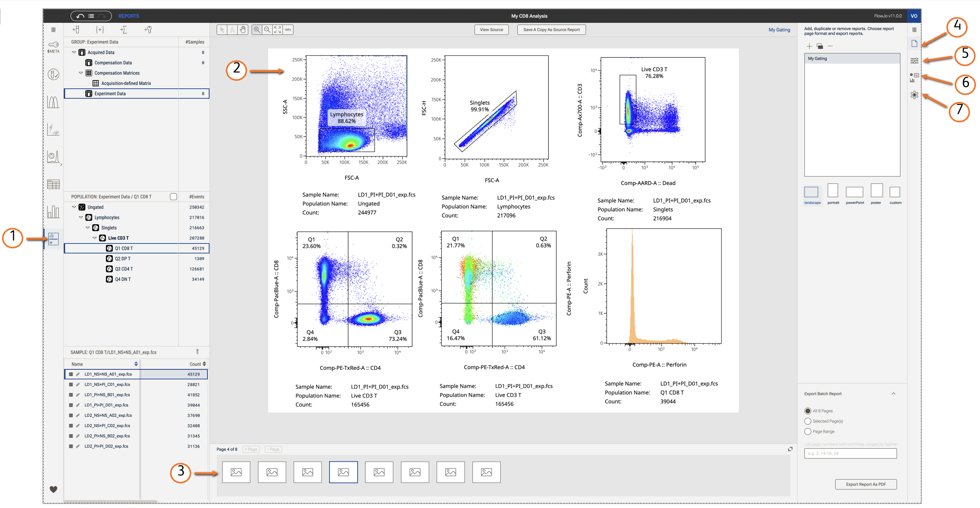
Task: Click Export Report As PDF button
Action: tap(866, 484)
